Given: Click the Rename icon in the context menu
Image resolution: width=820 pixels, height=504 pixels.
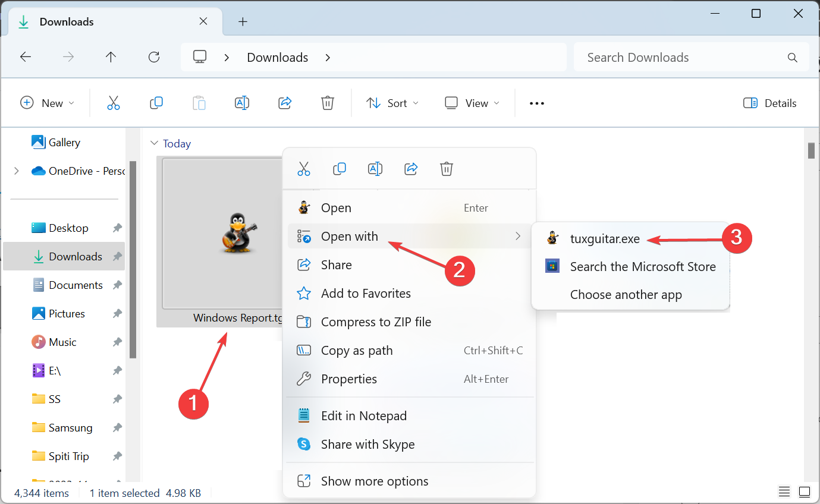Looking at the screenshot, I should [375, 169].
